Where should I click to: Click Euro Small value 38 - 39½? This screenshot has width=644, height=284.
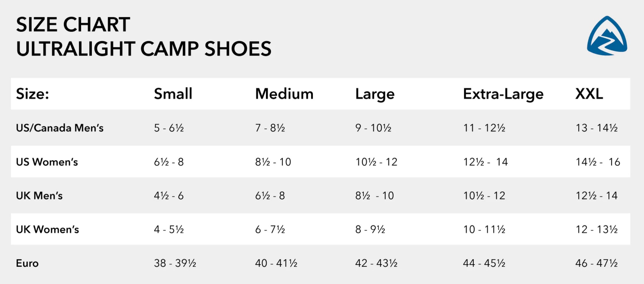175,263
